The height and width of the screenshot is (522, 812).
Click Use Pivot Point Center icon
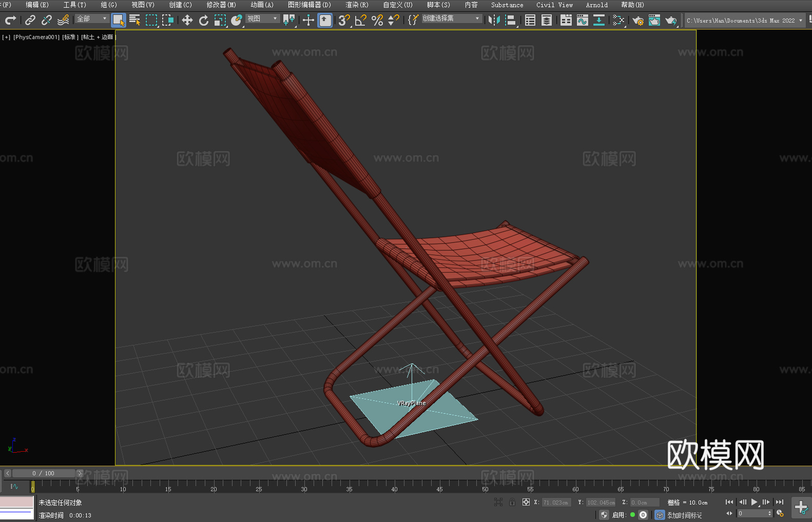click(289, 20)
